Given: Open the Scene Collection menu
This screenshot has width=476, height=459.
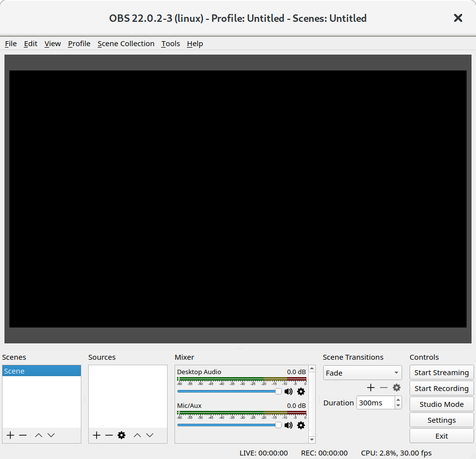Looking at the screenshot, I should click(126, 44).
